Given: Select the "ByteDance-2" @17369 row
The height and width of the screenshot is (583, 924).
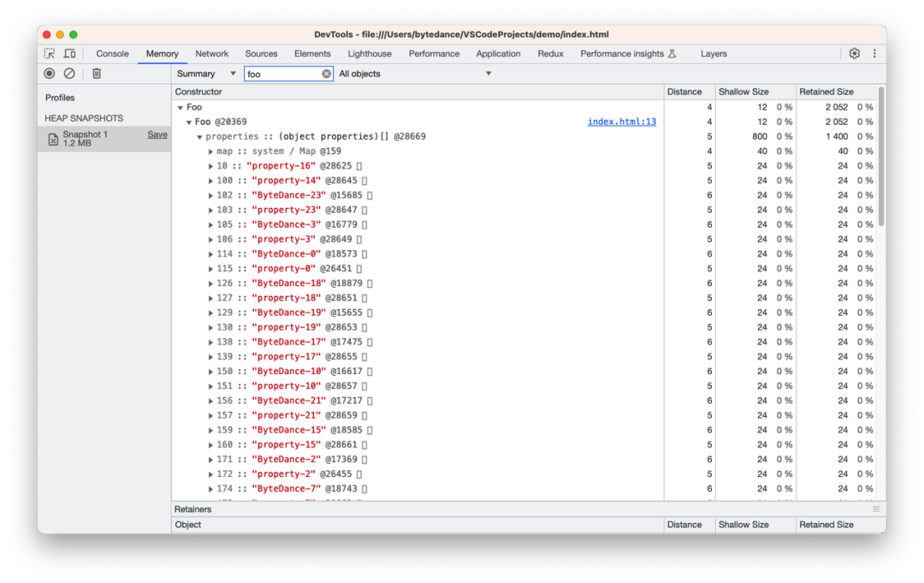Looking at the screenshot, I should pos(524,459).
